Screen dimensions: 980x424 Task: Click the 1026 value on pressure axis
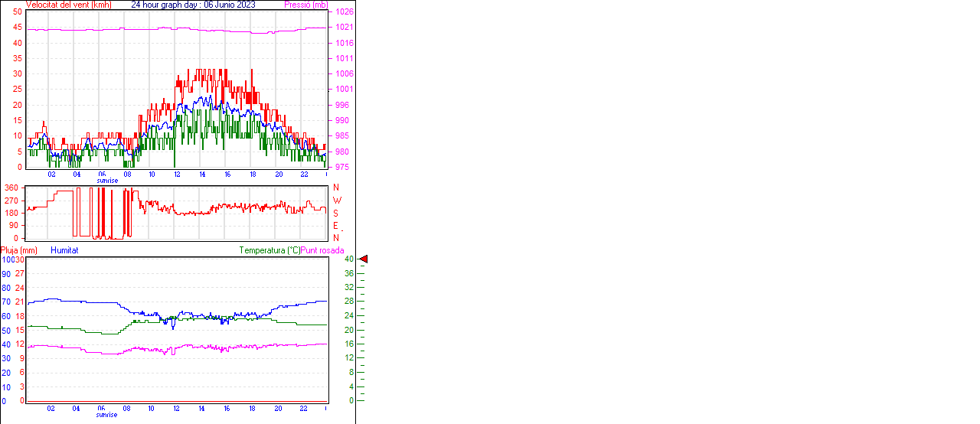coord(344,12)
